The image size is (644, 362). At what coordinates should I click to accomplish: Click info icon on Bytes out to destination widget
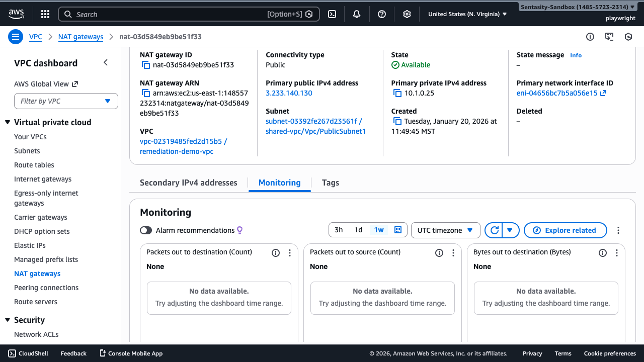(x=603, y=252)
